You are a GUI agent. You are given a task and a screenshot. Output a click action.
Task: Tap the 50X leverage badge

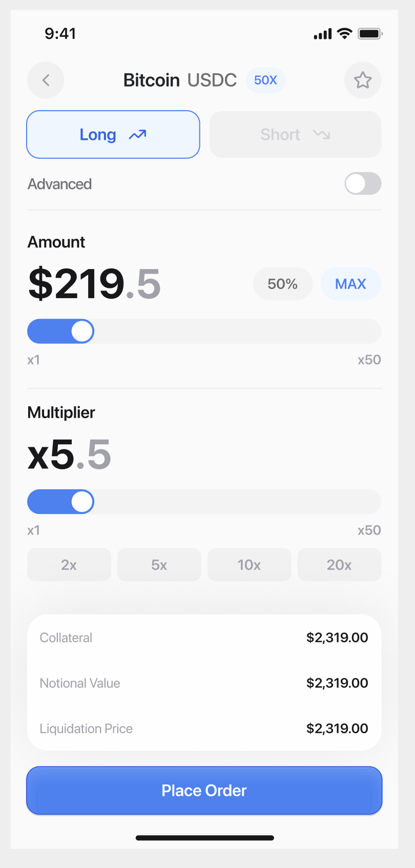(x=265, y=80)
